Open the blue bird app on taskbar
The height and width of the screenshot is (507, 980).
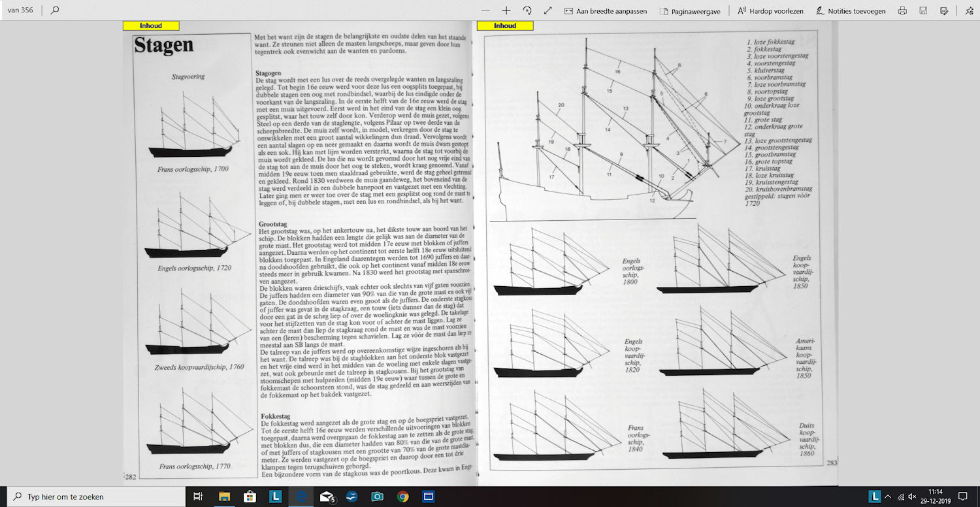[352, 497]
